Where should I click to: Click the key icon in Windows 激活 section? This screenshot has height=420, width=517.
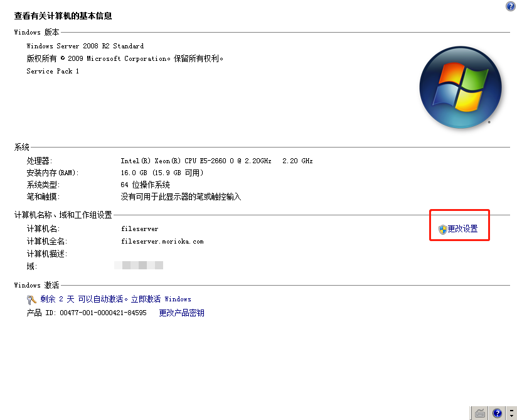tap(32, 300)
